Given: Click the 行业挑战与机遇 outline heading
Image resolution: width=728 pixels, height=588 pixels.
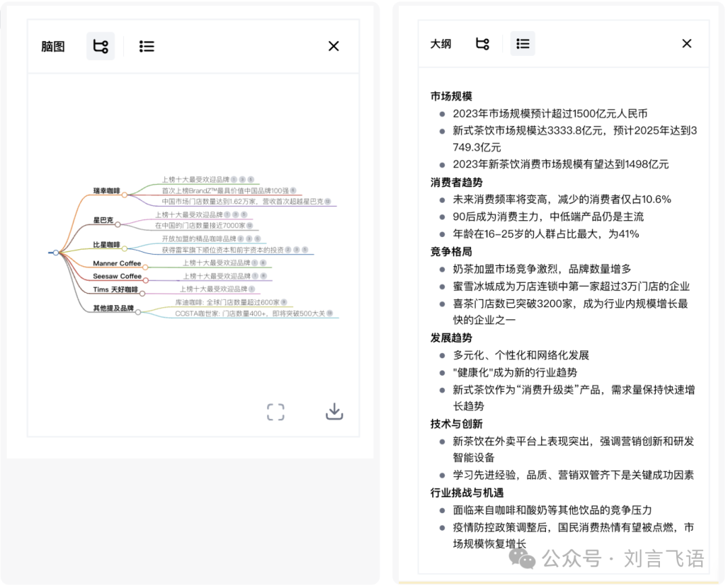Looking at the screenshot, I should click(467, 493).
